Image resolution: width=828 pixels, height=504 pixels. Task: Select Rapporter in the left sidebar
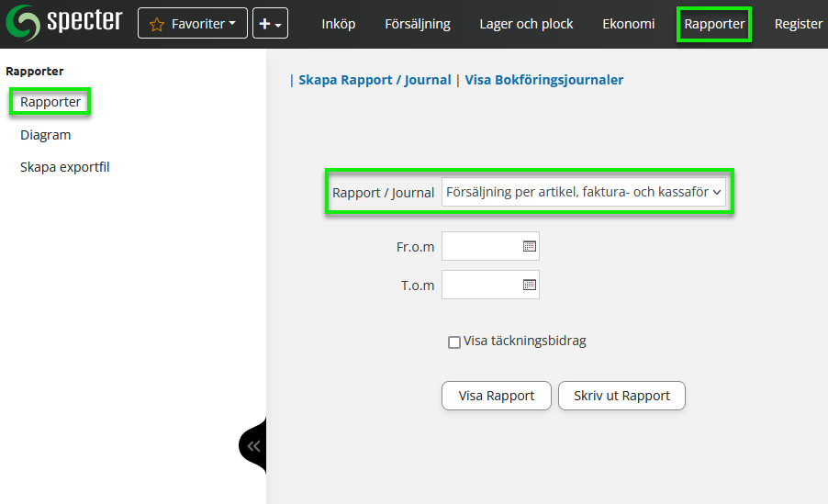(x=50, y=102)
